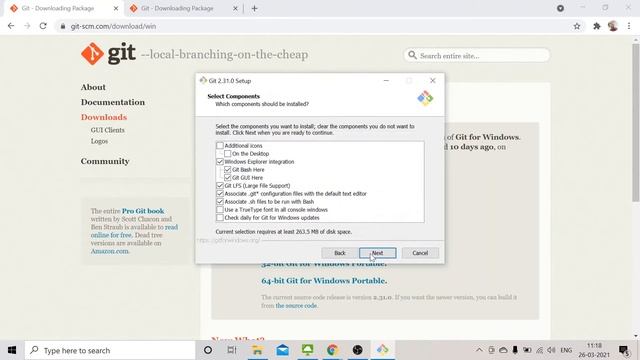Toggle Associate .git* configuration files checkbox

click(x=220, y=193)
